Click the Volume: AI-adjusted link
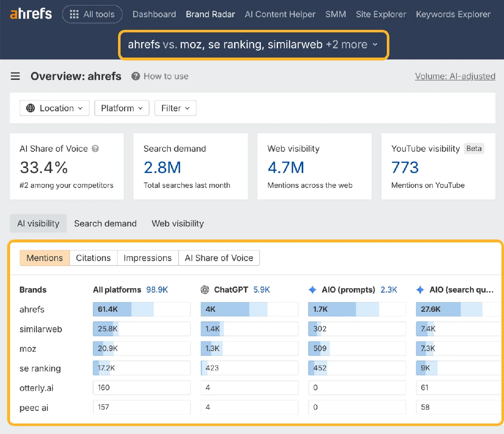Viewport: 504px width, 434px height. coord(455,76)
